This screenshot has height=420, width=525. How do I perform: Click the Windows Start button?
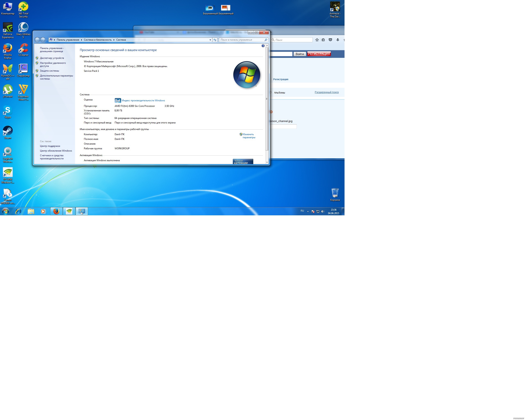5,211
